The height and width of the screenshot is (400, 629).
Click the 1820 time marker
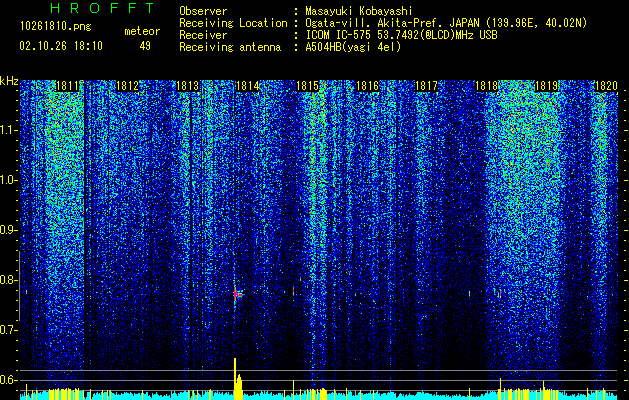click(606, 86)
